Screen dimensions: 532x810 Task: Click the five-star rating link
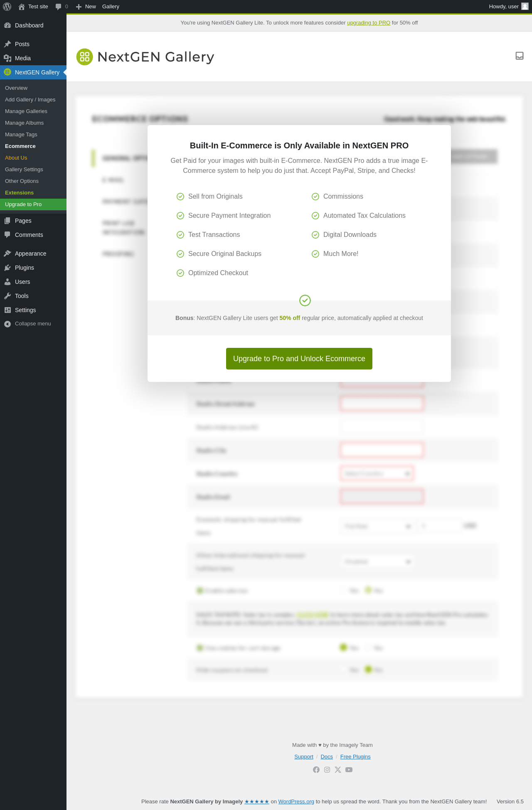click(257, 802)
